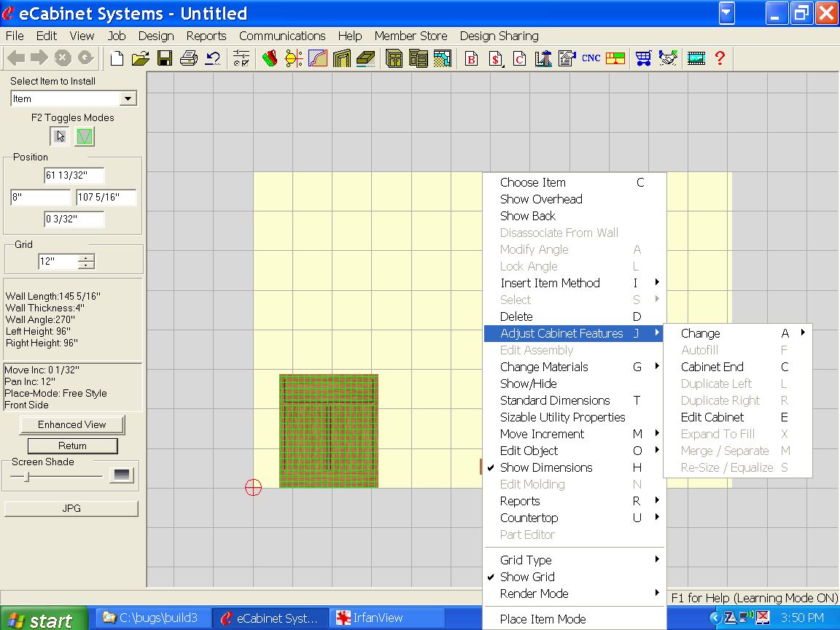Click the 61 13/32" position field
The image size is (840, 630).
click(x=74, y=175)
